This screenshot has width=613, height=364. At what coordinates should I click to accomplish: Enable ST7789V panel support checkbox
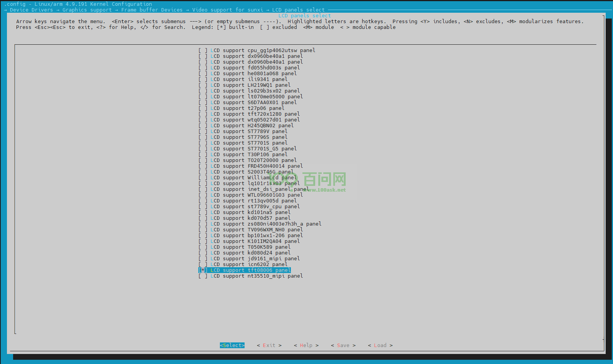[x=203, y=131]
